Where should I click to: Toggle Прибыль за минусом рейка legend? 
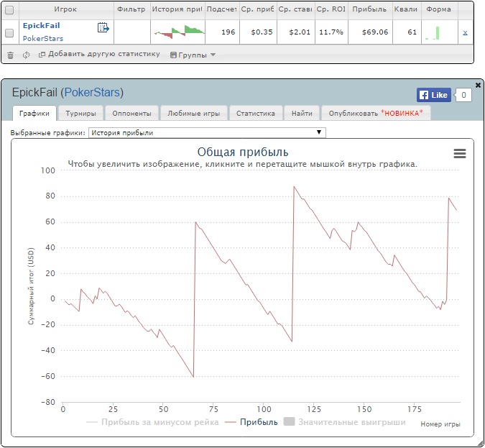tap(152, 422)
